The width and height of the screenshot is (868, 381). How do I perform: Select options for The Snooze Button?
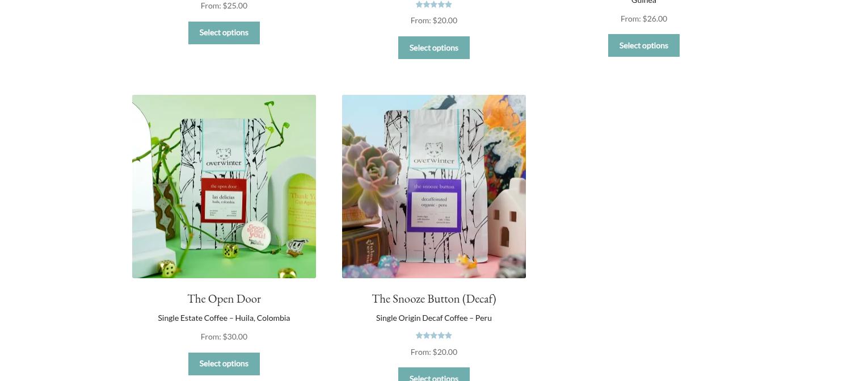point(434,375)
